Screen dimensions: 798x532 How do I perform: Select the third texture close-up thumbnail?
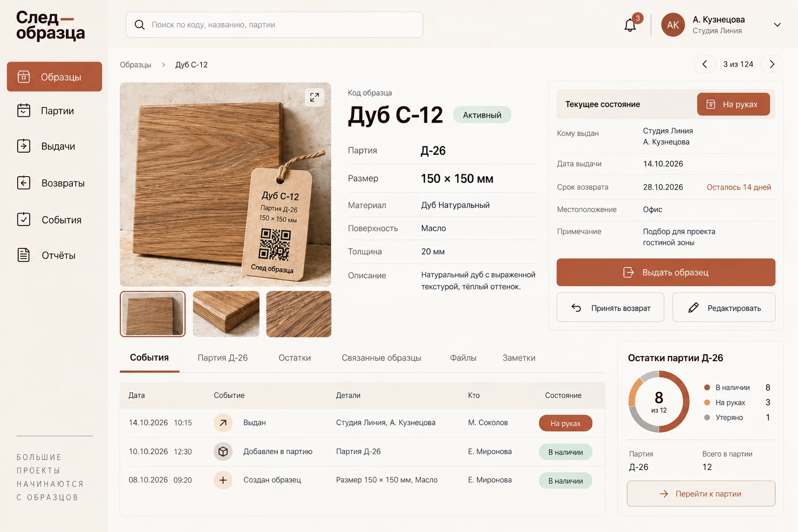click(x=299, y=314)
